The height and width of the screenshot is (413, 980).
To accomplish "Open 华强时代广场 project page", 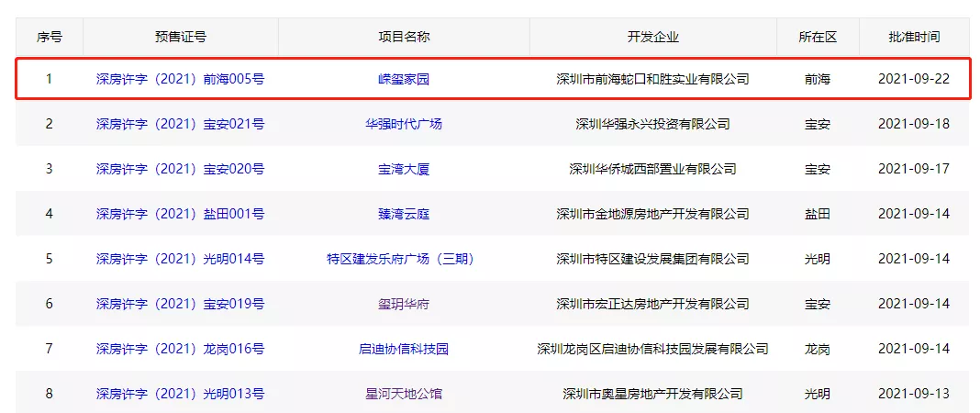I will pos(404,124).
